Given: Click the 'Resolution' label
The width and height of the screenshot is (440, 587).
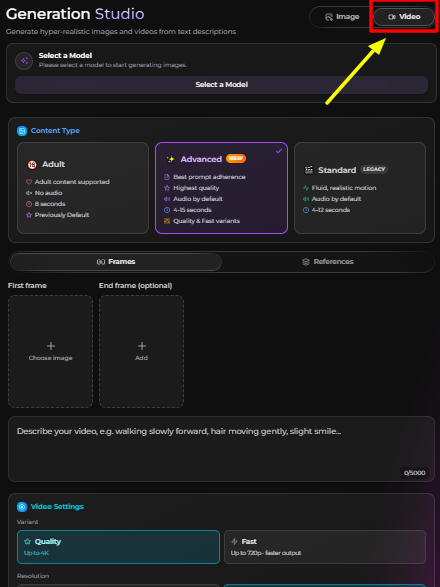Looking at the screenshot, I should tap(33, 576).
